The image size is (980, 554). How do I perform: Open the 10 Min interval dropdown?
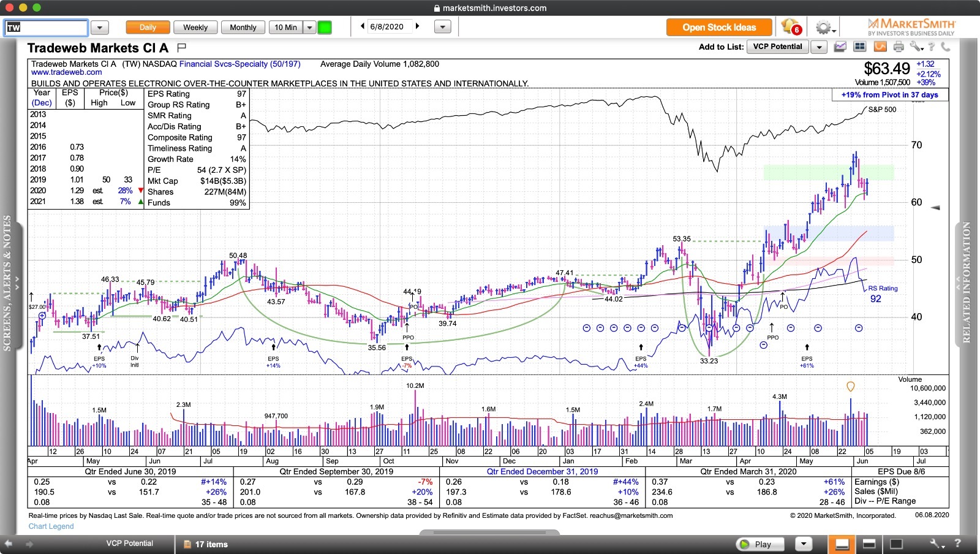[x=309, y=27]
